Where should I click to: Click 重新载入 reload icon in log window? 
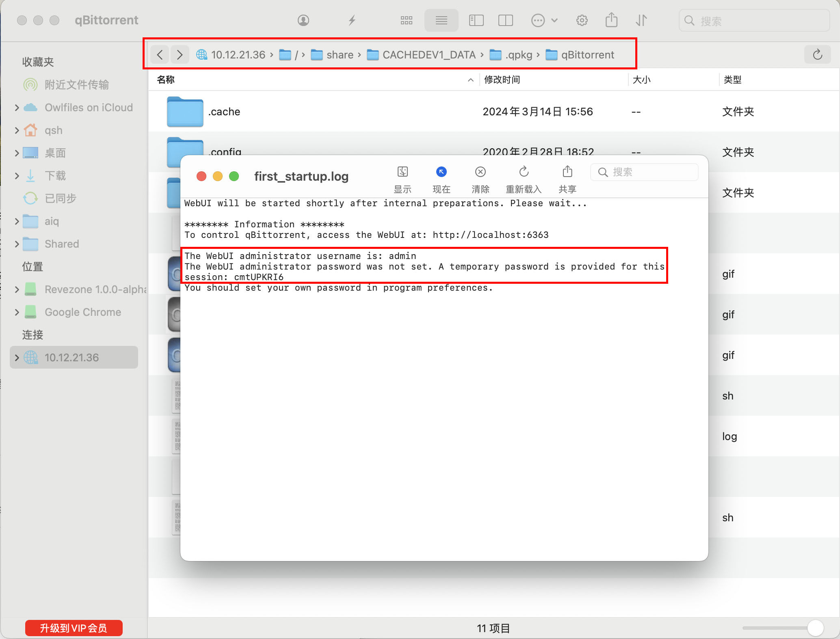pos(524,171)
